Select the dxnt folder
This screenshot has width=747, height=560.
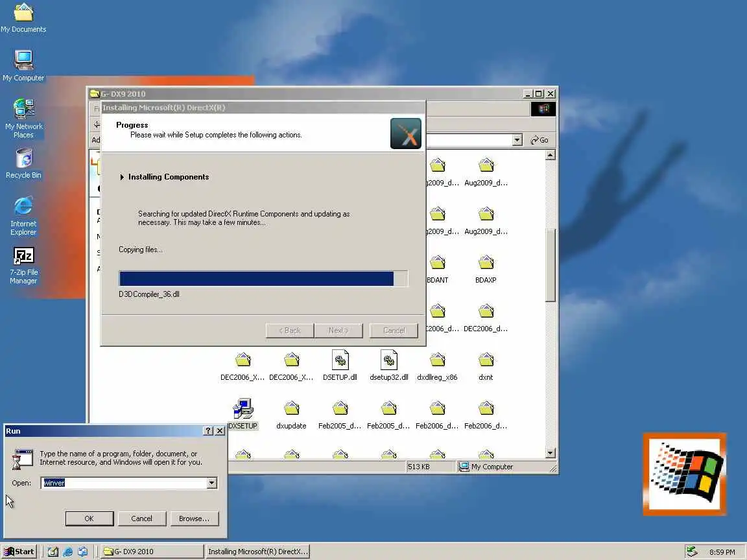(x=486, y=367)
